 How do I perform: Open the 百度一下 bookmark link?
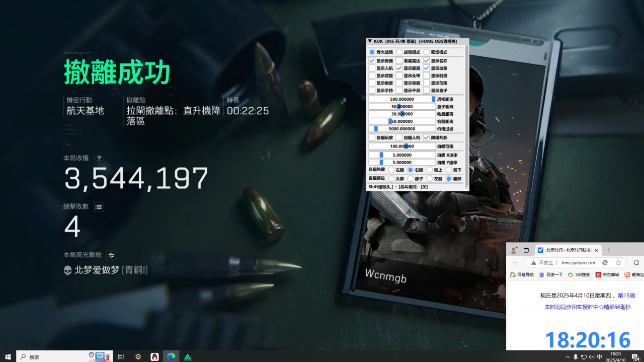coord(551,275)
